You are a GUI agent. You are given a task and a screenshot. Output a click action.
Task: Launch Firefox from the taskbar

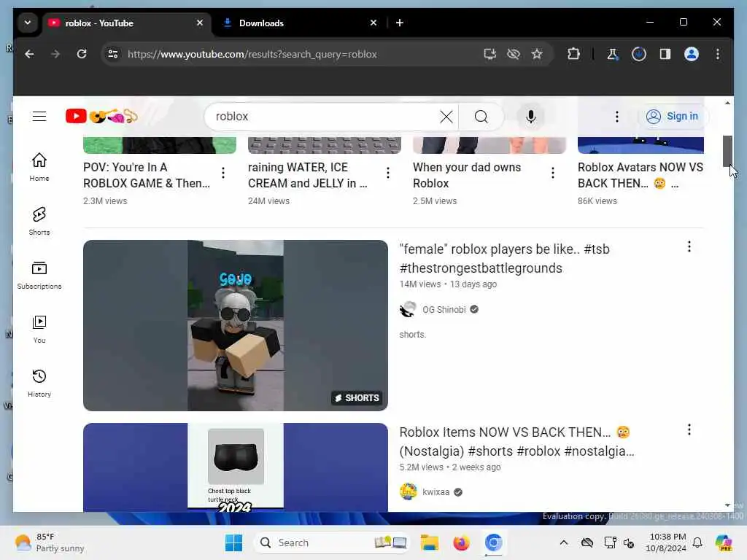click(461, 542)
